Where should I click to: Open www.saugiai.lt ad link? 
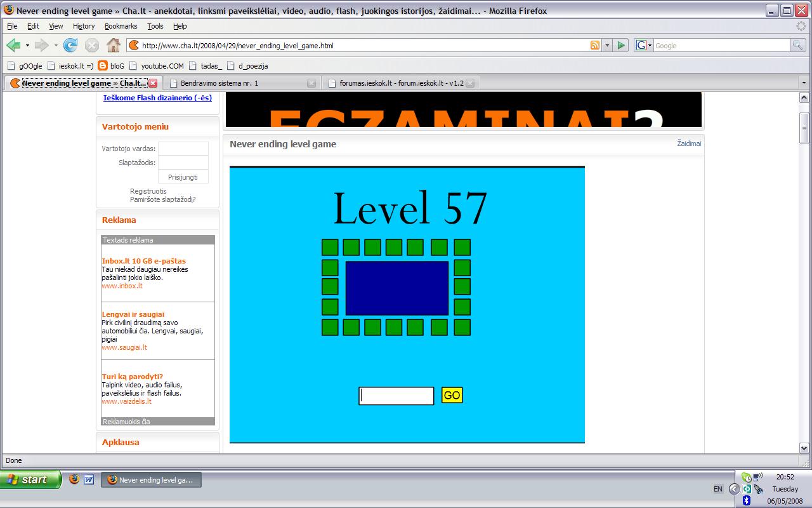coord(124,347)
